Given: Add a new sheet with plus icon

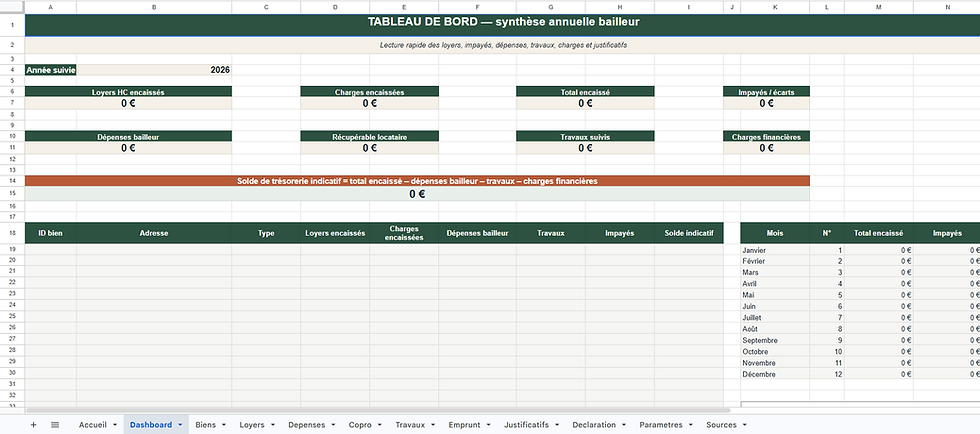Looking at the screenshot, I should coord(33,425).
